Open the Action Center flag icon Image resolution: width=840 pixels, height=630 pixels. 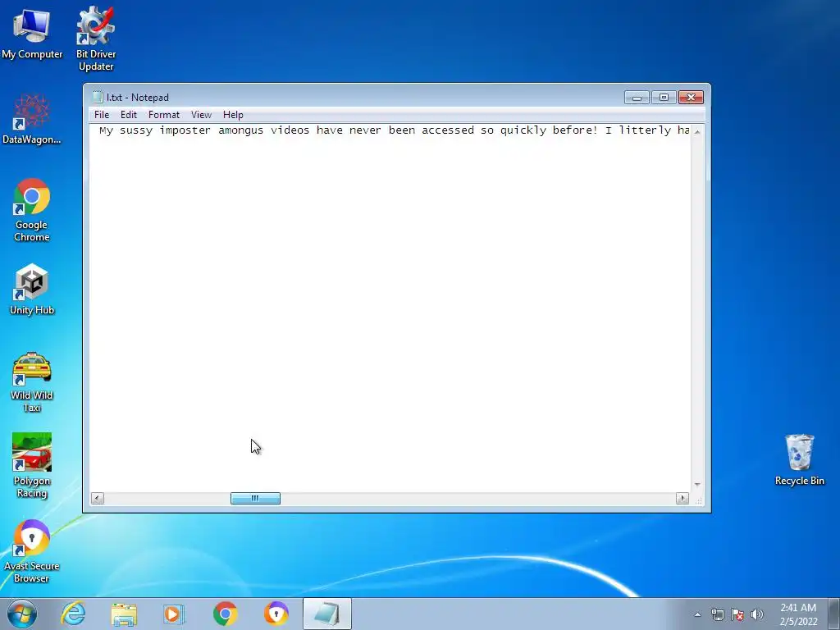point(737,614)
